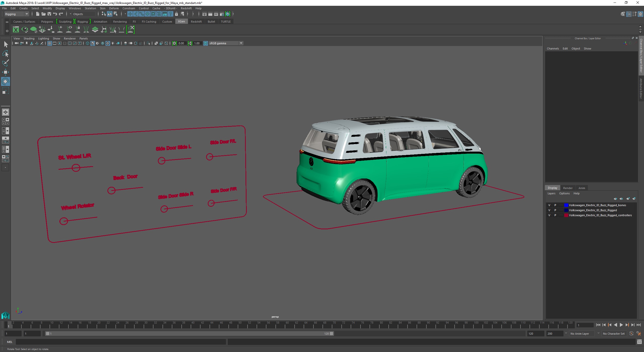Click step forward one key button

coord(627,325)
